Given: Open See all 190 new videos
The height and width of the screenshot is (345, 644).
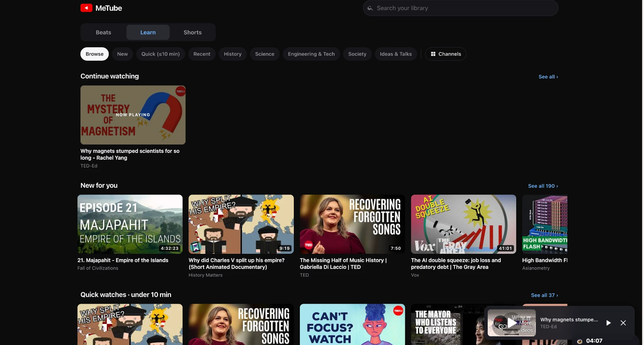Looking at the screenshot, I should [x=543, y=186].
